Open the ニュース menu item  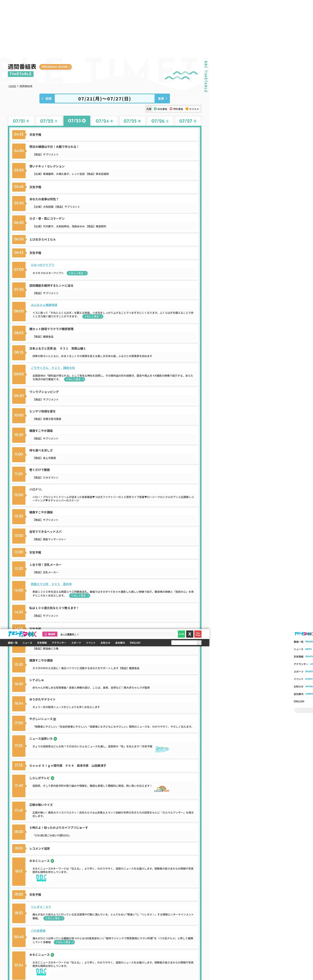[27, 643]
